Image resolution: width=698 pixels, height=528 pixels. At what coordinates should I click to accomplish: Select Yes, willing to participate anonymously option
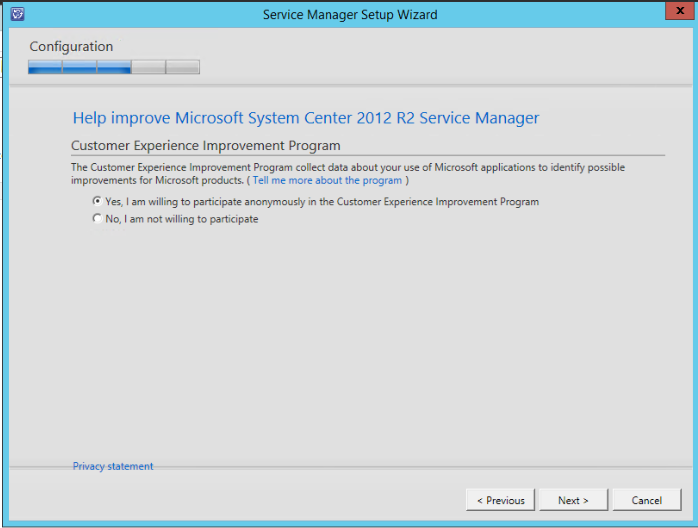pos(97,201)
